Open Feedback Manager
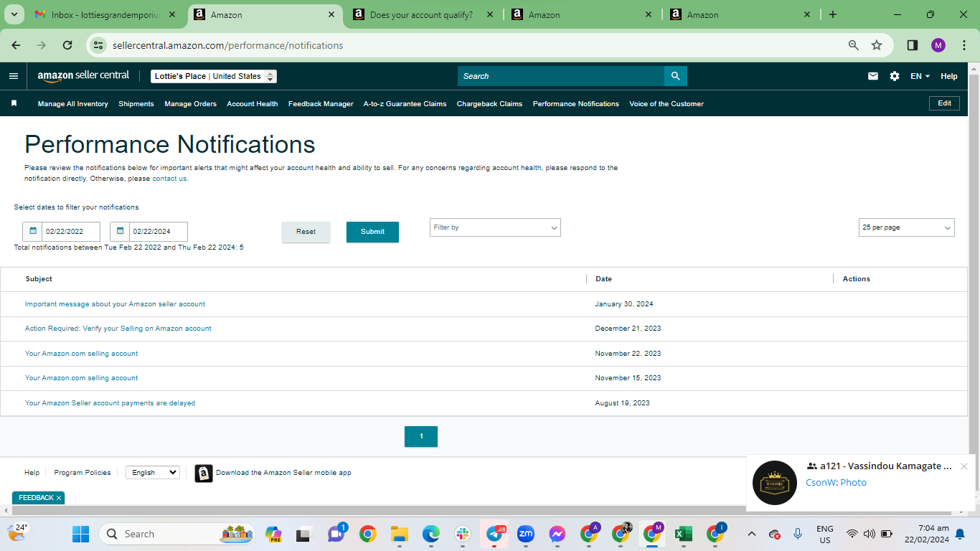Viewport: 980px width, 551px height. tap(321, 104)
